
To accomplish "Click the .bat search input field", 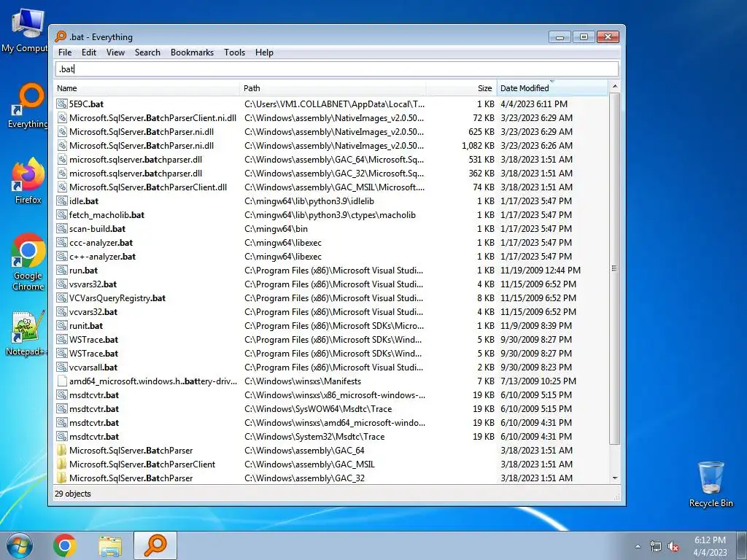I will [337, 69].
